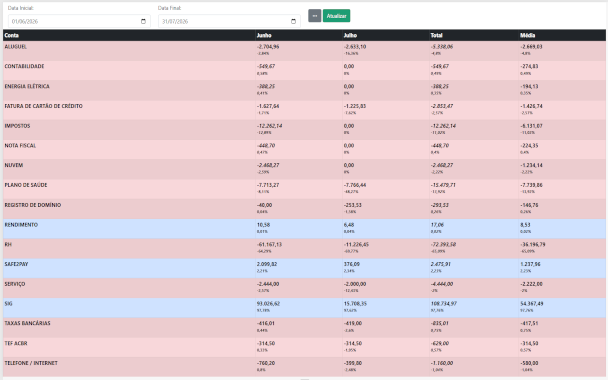
Task: Click SAFE2PAY Média value 1.237,96
Action: [530, 264]
